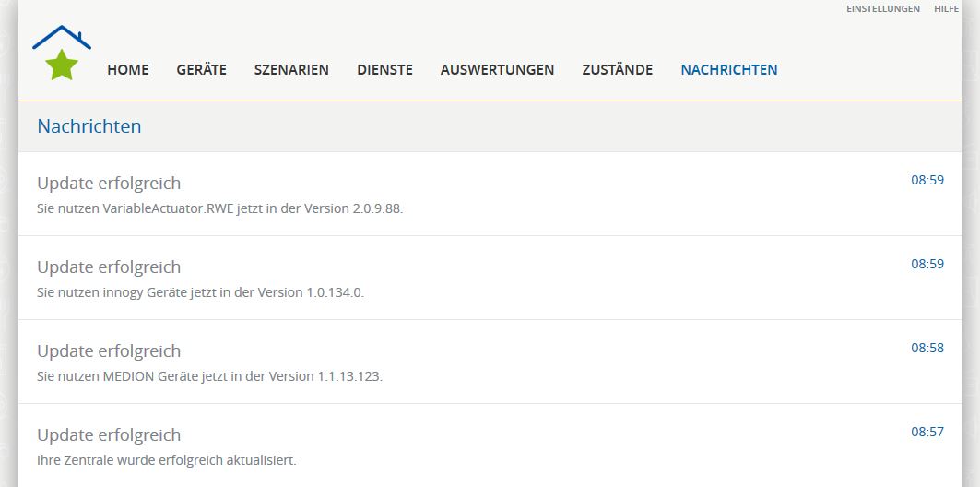Image resolution: width=980 pixels, height=487 pixels.
Task: Click the first 08:59 timestamp
Action: click(927, 180)
